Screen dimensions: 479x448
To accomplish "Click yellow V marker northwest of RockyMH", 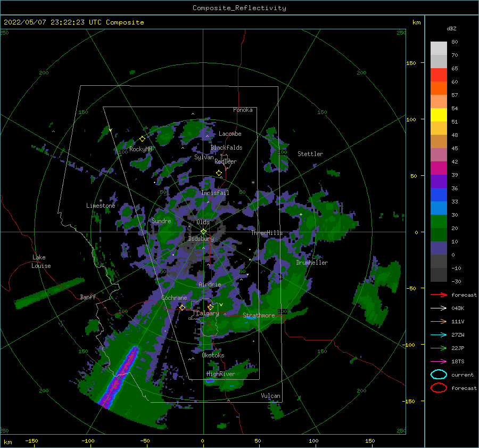I will (110, 130).
